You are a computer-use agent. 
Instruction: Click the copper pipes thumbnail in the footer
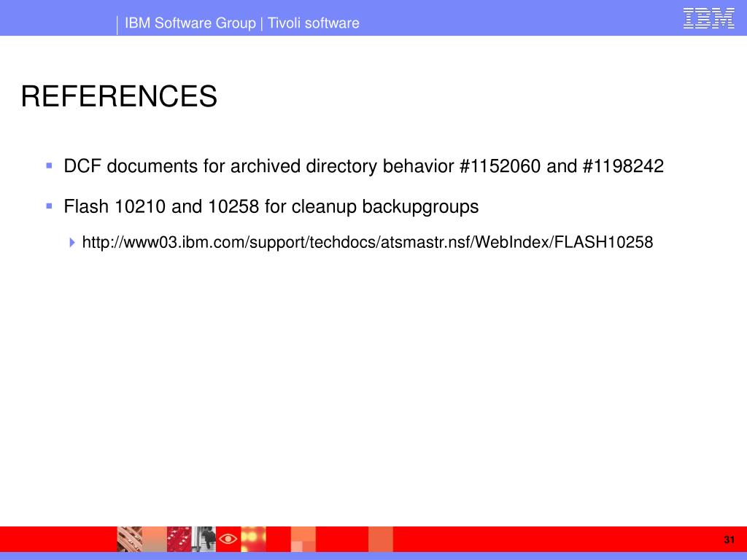(130, 539)
